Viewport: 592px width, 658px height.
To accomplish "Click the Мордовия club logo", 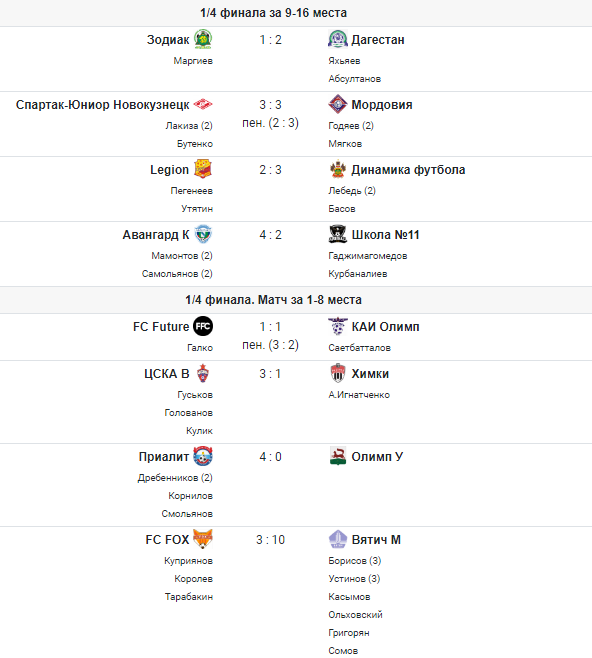I will coord(338,104).
